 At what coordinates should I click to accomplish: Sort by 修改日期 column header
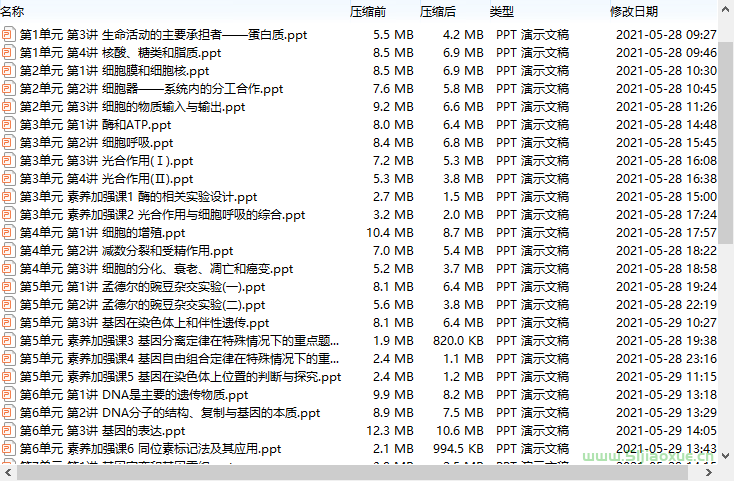pyautogui.click(x=634, y=11)
